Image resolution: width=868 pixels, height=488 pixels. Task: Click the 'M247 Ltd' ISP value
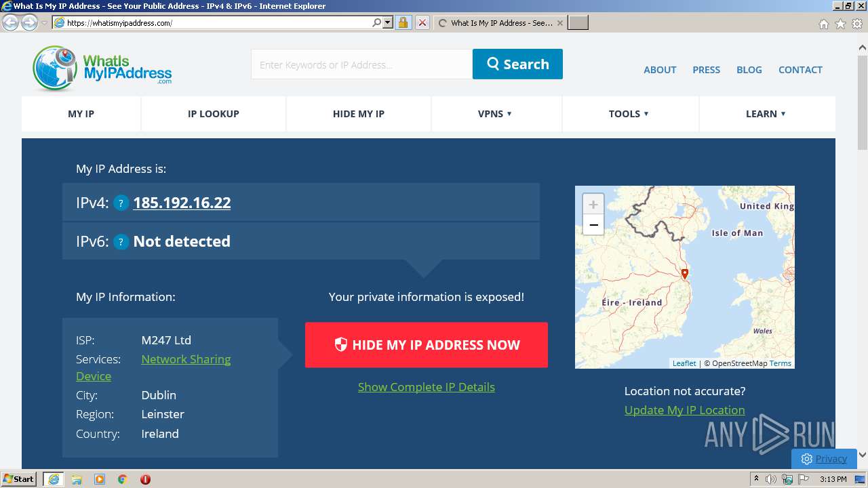click(166, 340)
